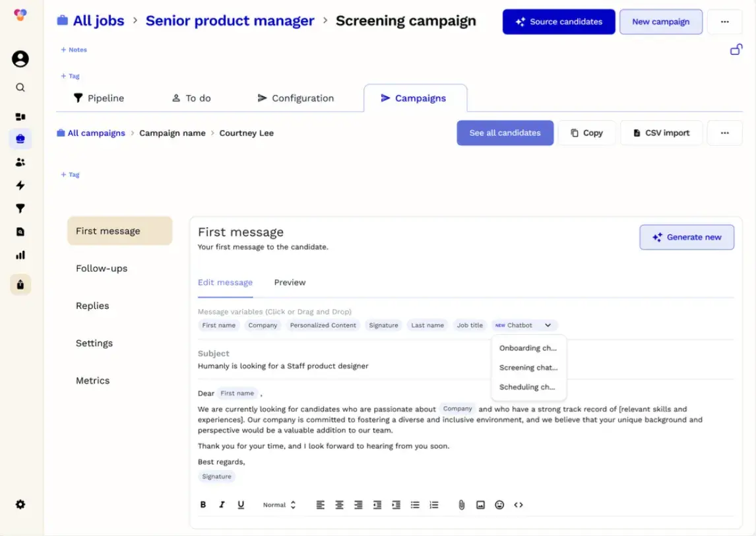This screenshot has height=536, width=756.
Task: Click the user profile avatar icon
Action: 20,59
